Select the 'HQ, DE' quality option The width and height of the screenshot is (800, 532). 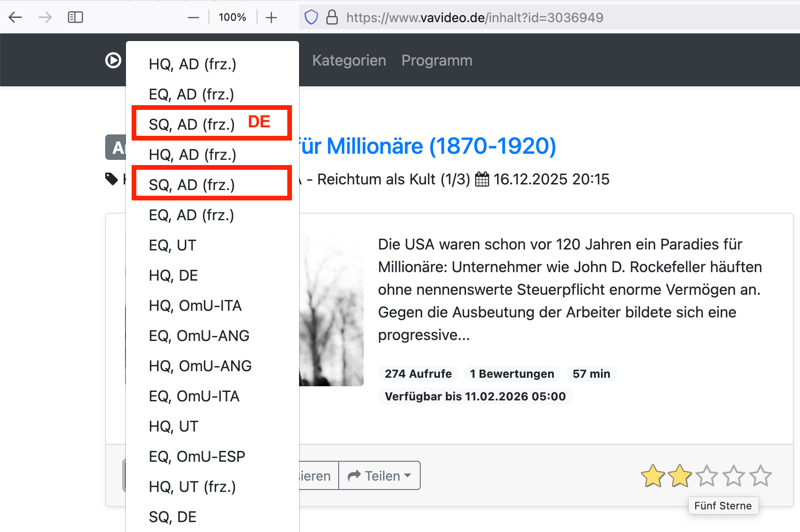point(173,275)
